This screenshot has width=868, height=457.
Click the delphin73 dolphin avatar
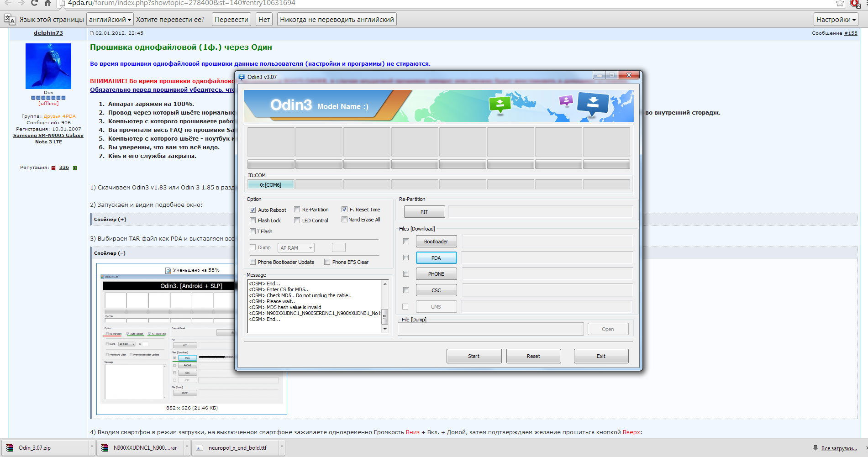[48, 66]
